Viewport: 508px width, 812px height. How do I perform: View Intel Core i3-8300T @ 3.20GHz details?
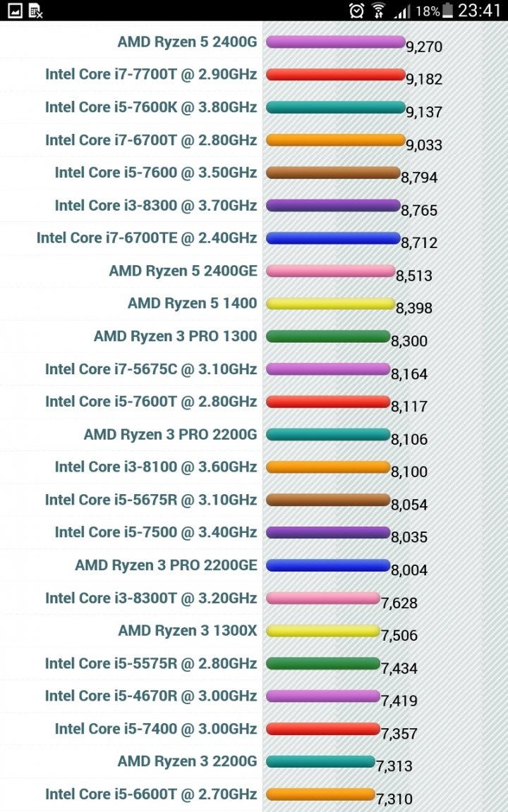(152, 598)
